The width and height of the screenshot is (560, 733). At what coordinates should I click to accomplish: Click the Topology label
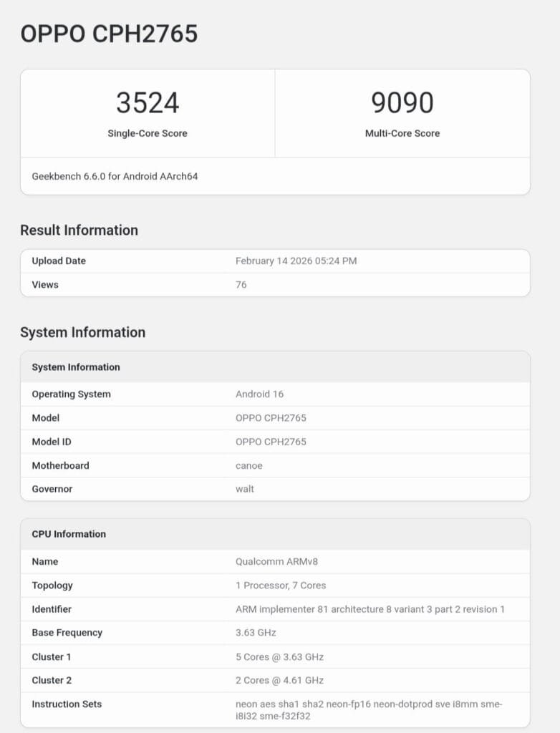coord(52,586)
